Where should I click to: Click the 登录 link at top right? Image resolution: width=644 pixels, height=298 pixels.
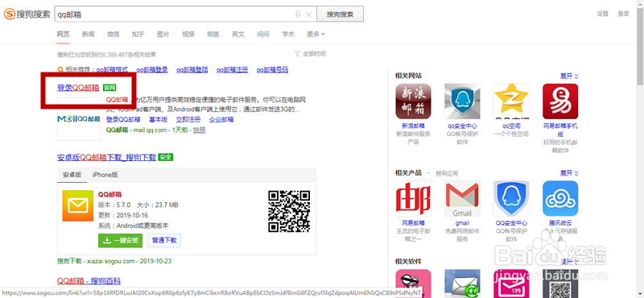pyautogui.click(x=623, y=14)
